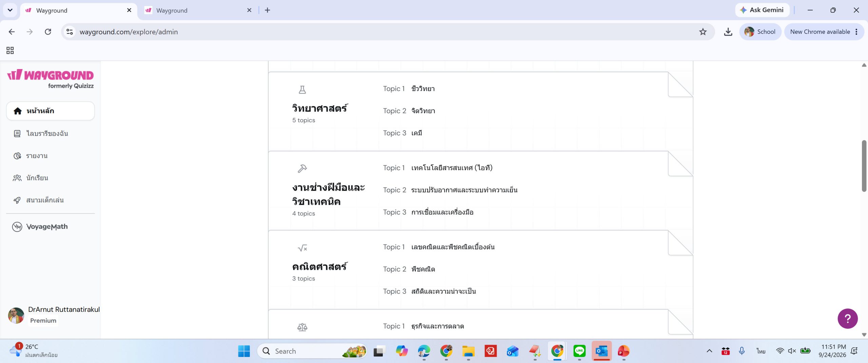Screen dimensions: 868x363
Task: View site information icon in address bar
Action: [x=70, y=32]
